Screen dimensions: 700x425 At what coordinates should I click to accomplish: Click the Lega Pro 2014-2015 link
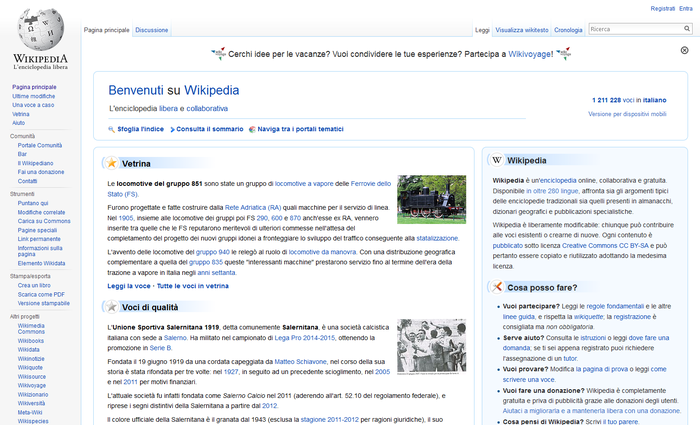[304, 338]
